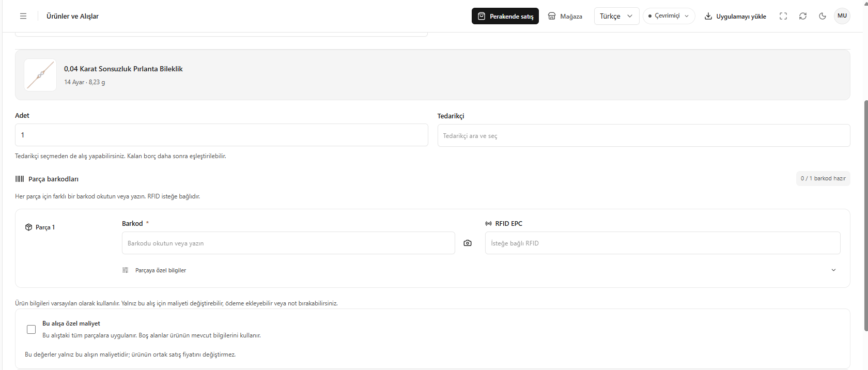Open the hamburger sidebar menu
This screenshot has width=868, height=370.
[x=23, y=16]
